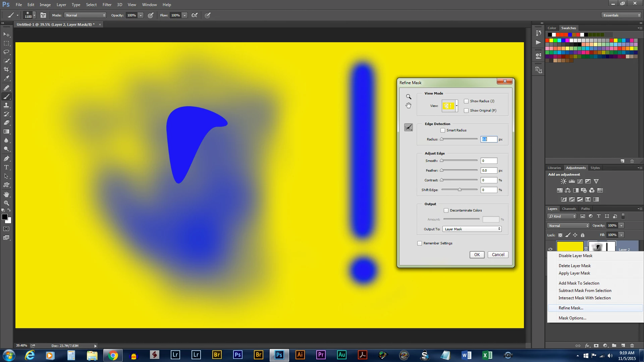This screenshot has height=362, width=644.
Task: Click the Shift Edge slider handle
Action: click(x=460, y=190)
